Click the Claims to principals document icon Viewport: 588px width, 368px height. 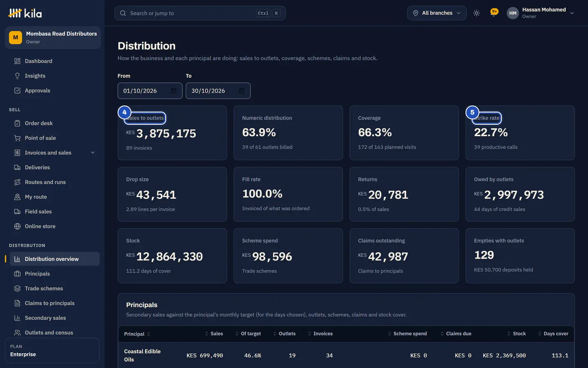click(x=17, y=303)
